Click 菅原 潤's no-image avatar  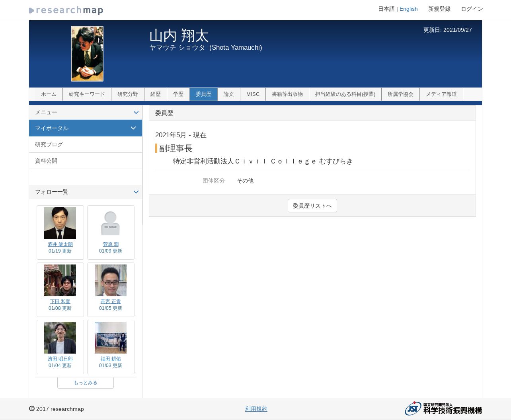(111, 223)
